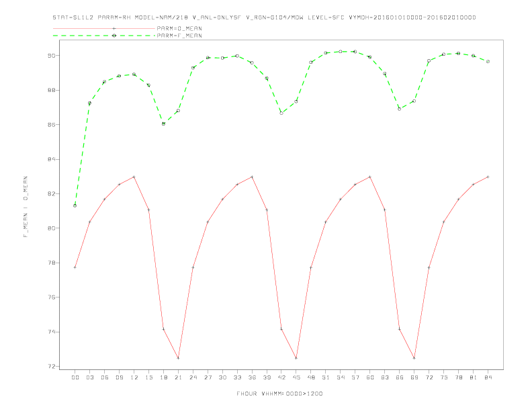
Task: Click the x-axis tick label 51
Action: pyautogui.click(x=326, y=377)
